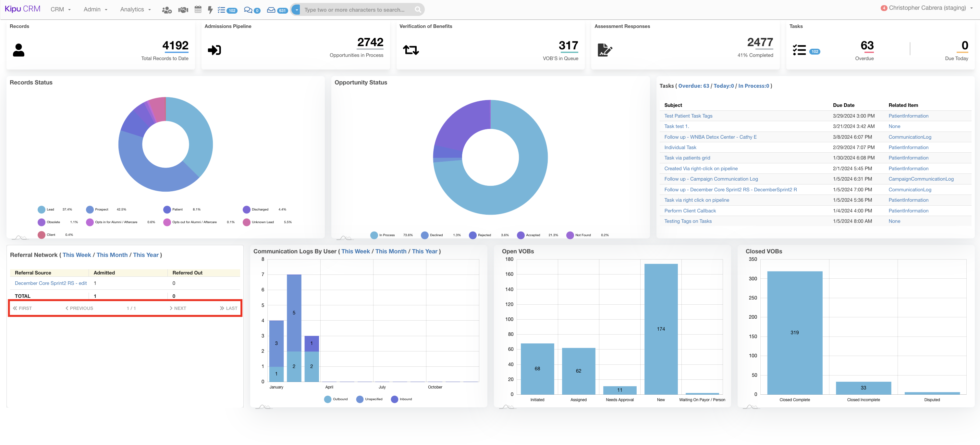
Task: Open the handshake referrals icon
Action: (x=183, y=10)
